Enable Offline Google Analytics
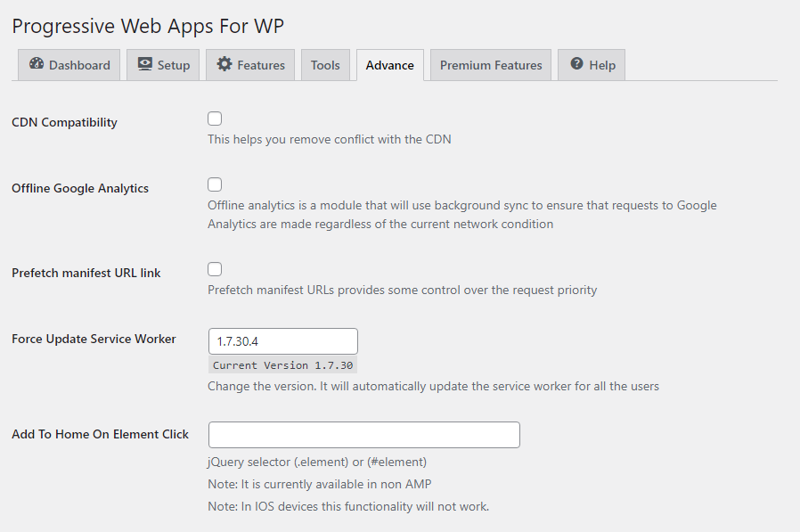 (x=214, y=184)
